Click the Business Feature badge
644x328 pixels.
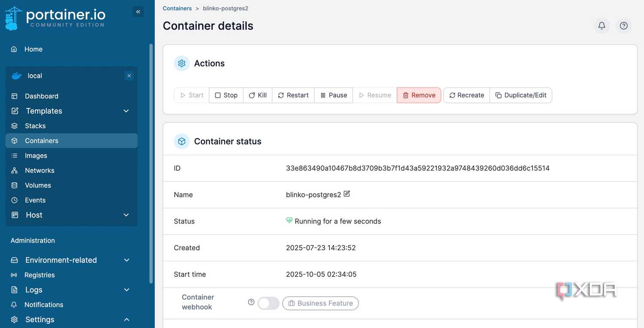320,303
